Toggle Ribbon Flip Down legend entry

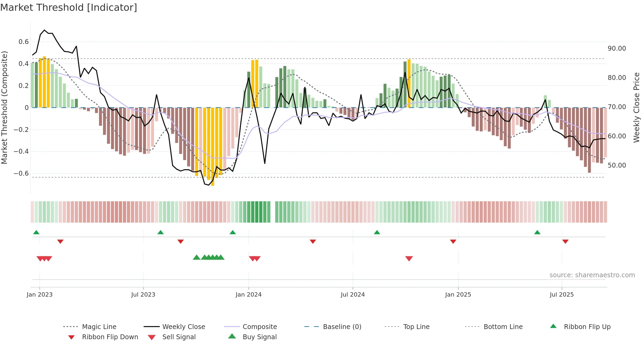pyautogui.click(x=103, y=337)
